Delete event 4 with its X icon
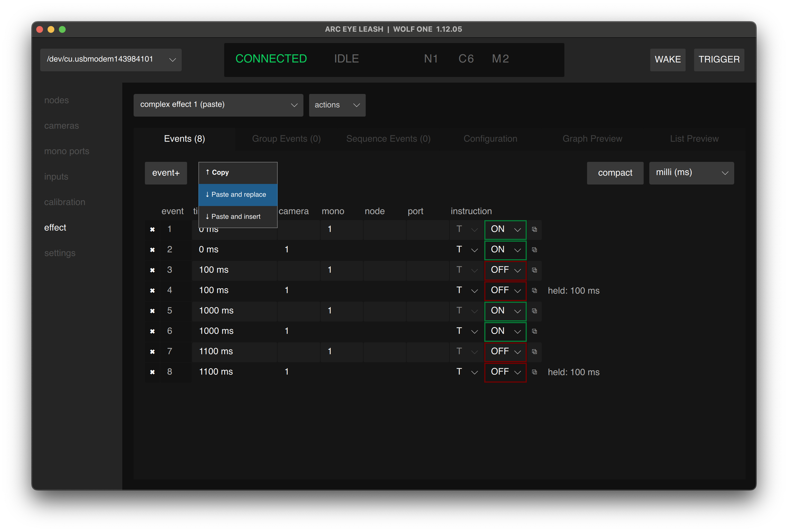This screenshot has width=788, height=532. (152, 291)
